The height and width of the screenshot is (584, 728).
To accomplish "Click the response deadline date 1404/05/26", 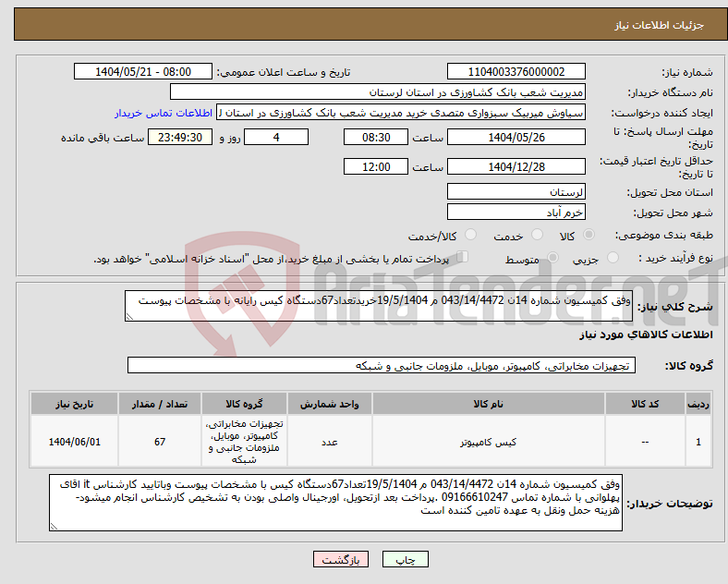I will point(516,137).
